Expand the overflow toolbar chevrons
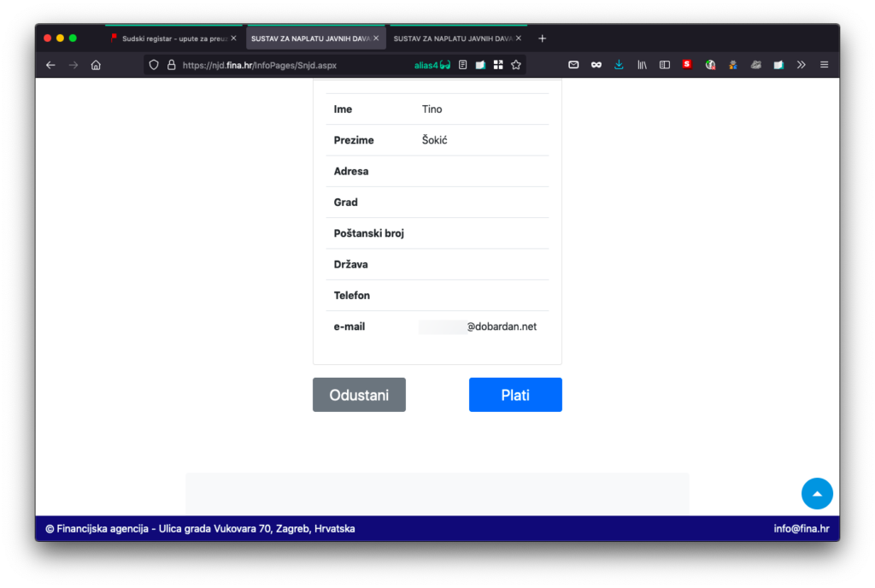The image size is (875, 588). point(801,65)
